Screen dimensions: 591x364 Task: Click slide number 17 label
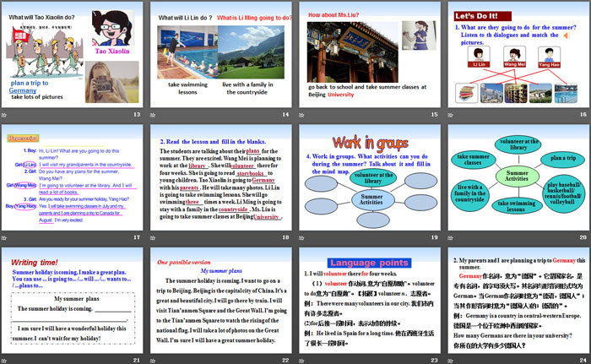pos(137,237)
